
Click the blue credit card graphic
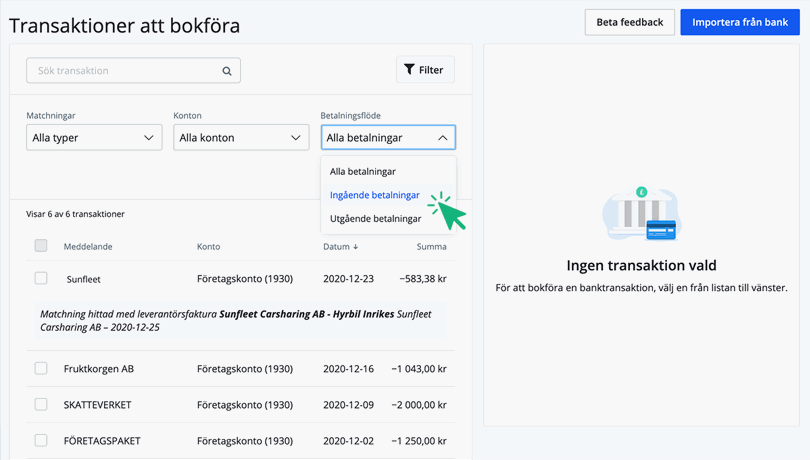click(x=661, y=230)
